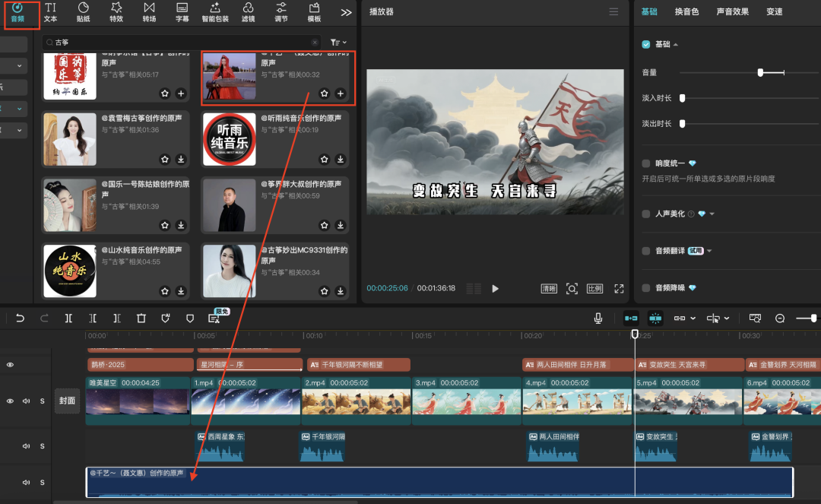Open the 转场 (Transitions) panel
Image resolution: width=821 pixels, height=504 pixels.
click(x=149, y=12)
